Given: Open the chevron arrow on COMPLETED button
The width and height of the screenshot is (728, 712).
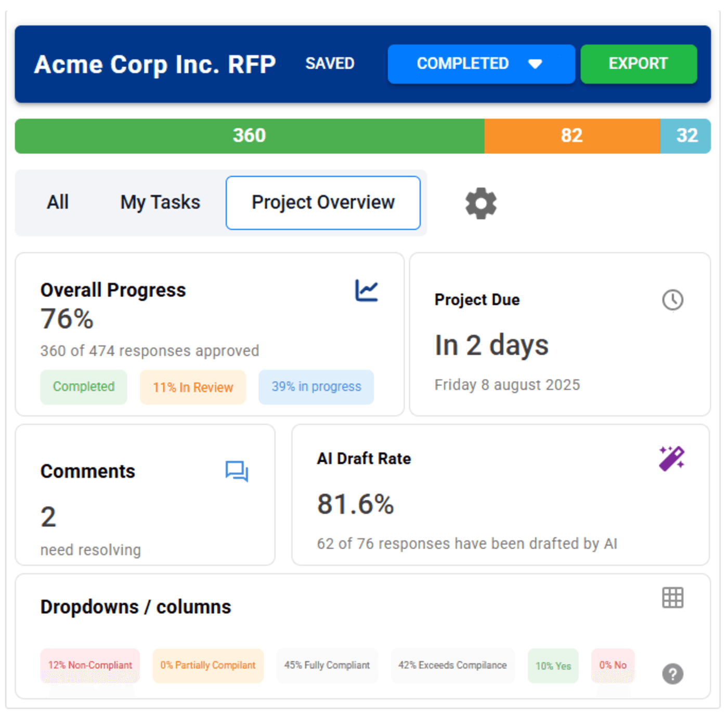Looking at the screenshot, I should click(535, 64).
